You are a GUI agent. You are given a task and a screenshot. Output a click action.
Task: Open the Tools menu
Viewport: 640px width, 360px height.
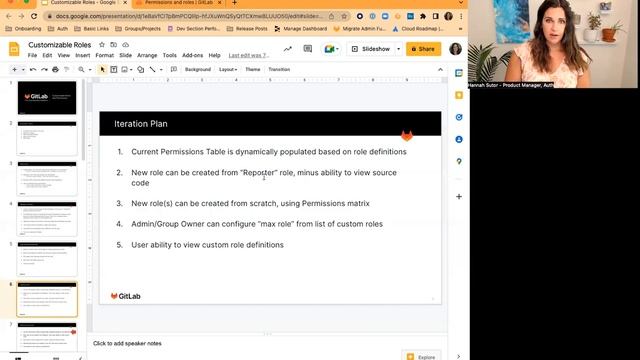click(x=169, y=55)
